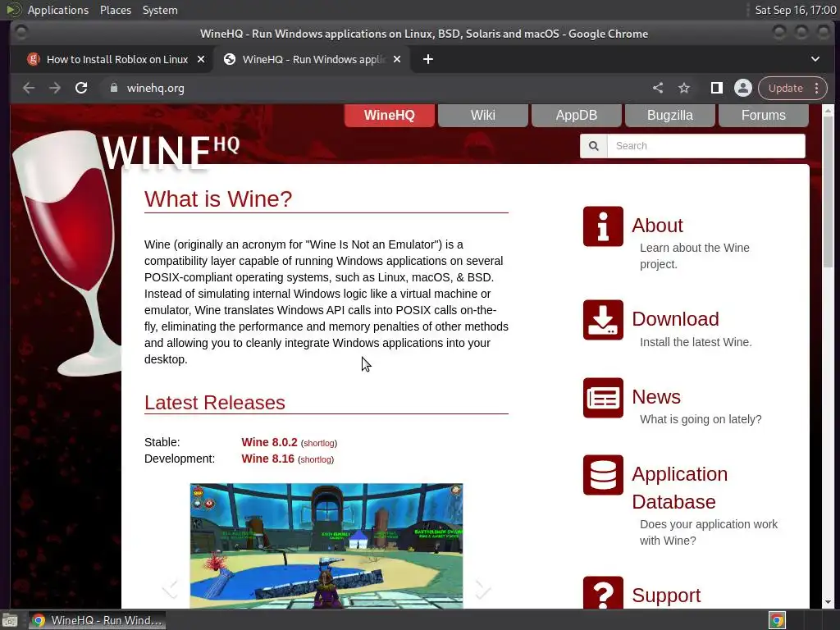Click the Download tray icon

[603, 320]
